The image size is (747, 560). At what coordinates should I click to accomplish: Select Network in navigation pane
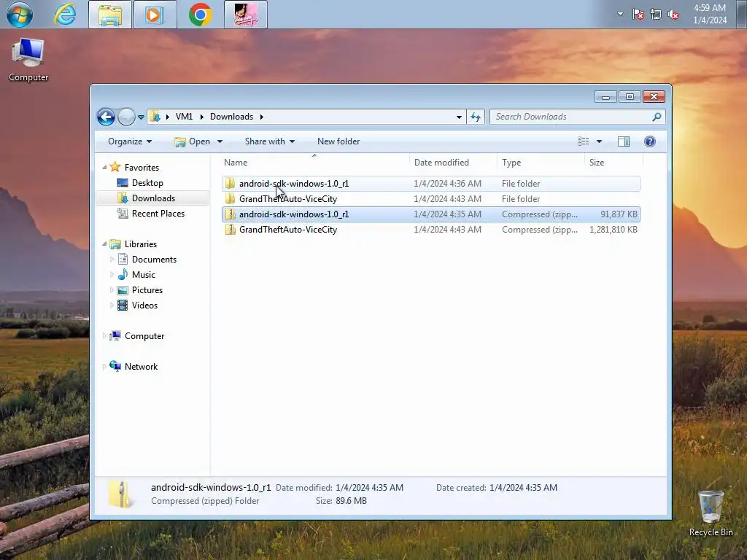pos(141,367)
